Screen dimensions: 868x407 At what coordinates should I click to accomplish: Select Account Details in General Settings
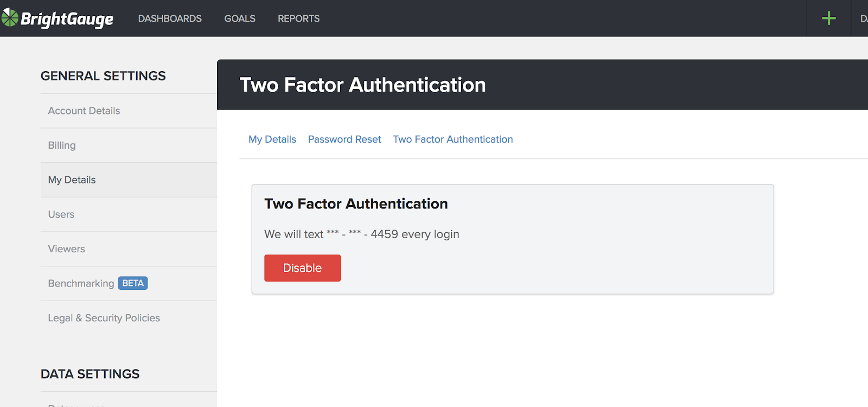(129, 111)
